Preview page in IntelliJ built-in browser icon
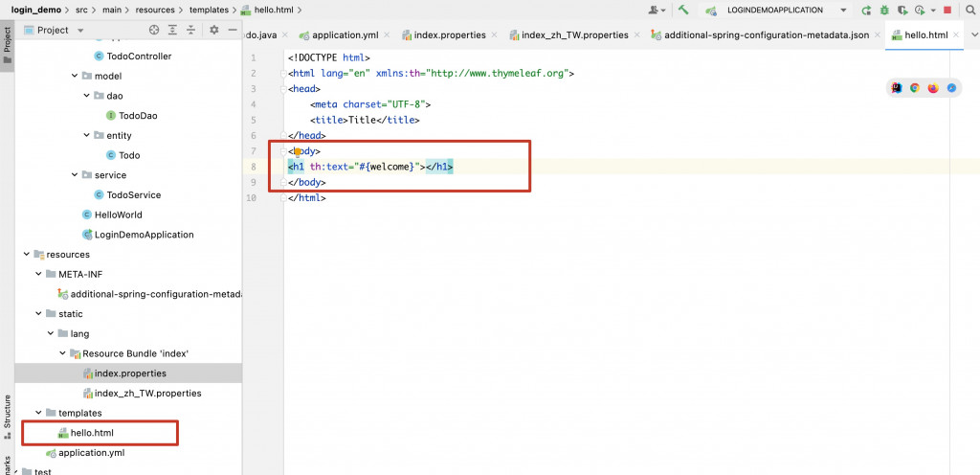 (897, 88)
